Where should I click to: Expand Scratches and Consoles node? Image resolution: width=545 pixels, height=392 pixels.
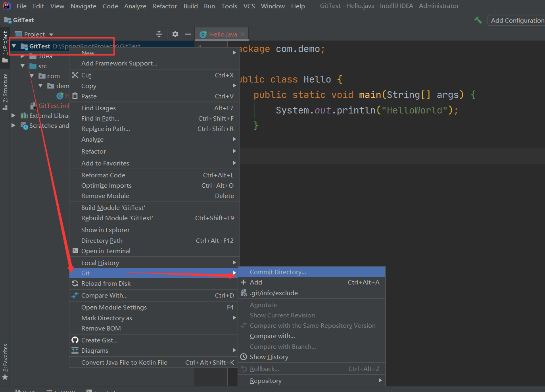point(13,125)
